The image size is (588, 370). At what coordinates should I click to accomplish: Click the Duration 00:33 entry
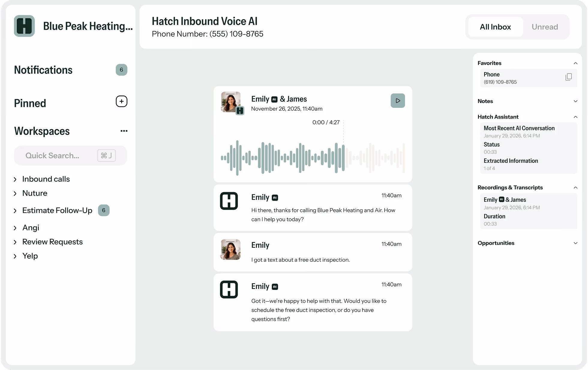[494, 220]
